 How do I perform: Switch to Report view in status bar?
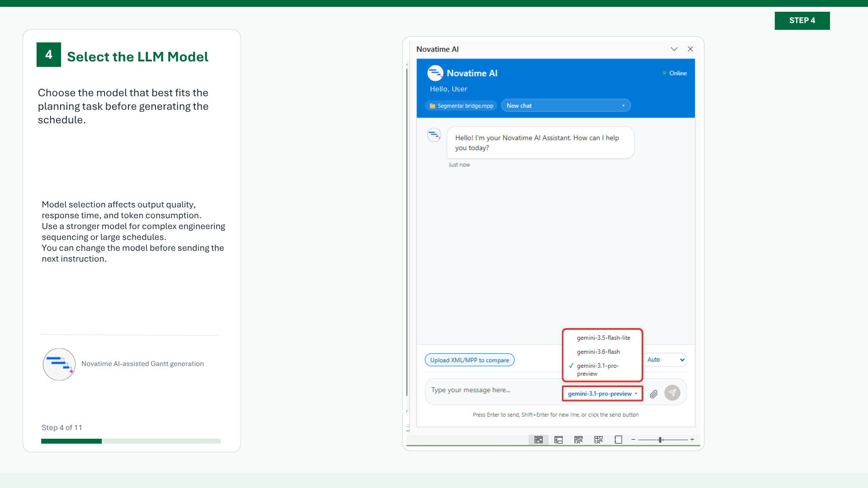point(618,440)
